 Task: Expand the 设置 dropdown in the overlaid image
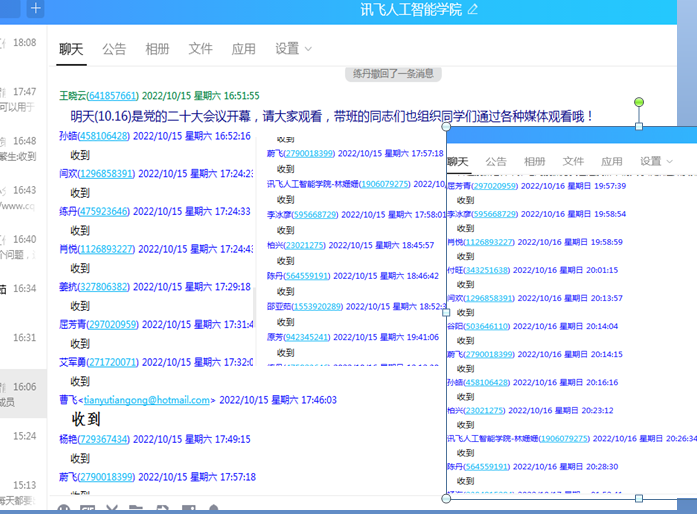point(656,161)
